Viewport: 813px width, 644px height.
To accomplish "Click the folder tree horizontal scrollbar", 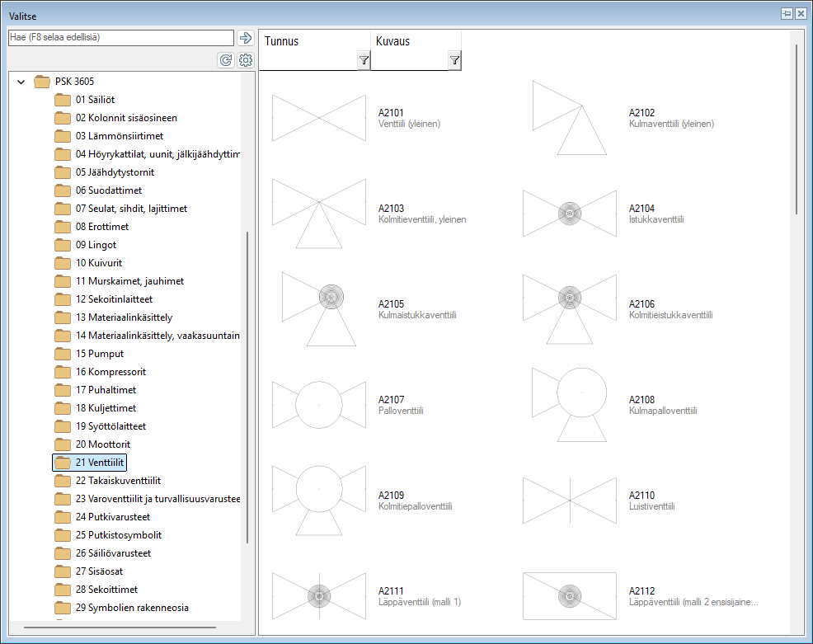I will 120,628.
